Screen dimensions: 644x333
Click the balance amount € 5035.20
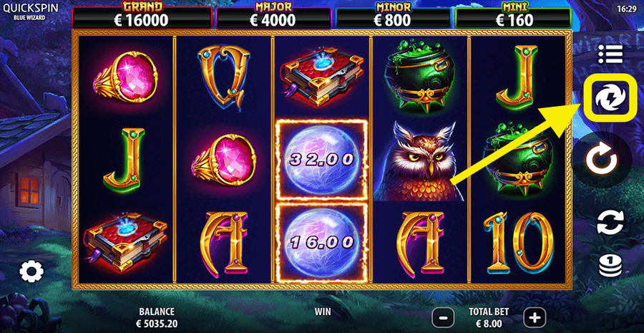[157, 324]
